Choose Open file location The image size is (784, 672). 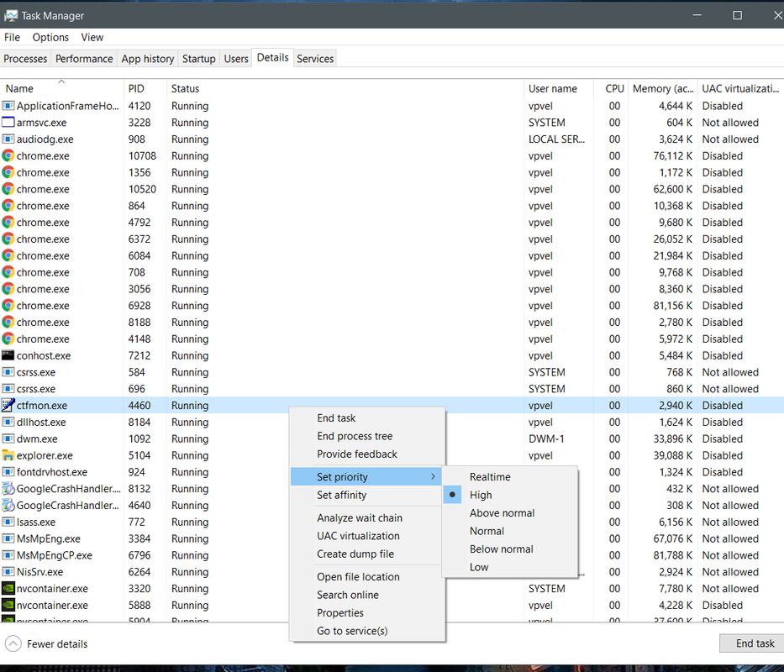(367, 576)
